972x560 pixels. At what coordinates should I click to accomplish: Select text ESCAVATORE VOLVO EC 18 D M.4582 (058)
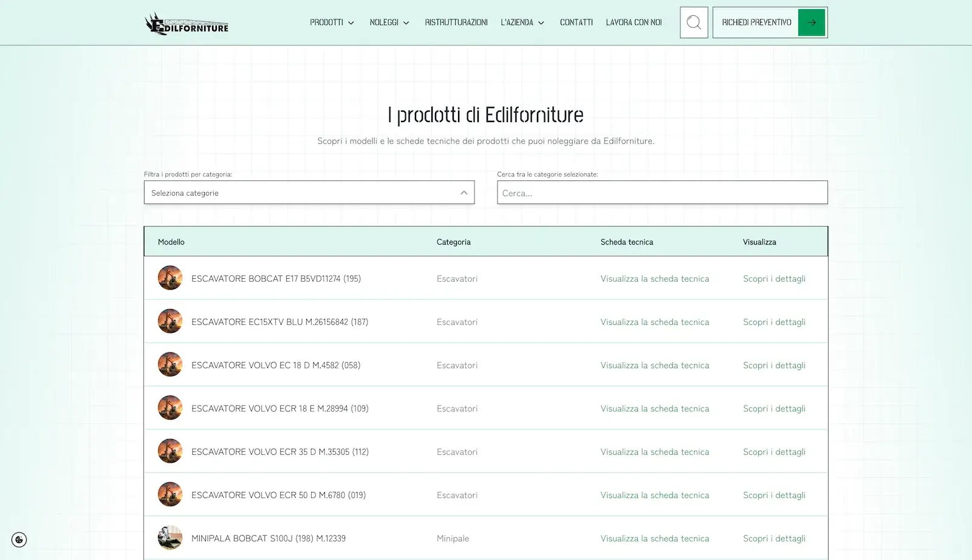pos(276,365)
